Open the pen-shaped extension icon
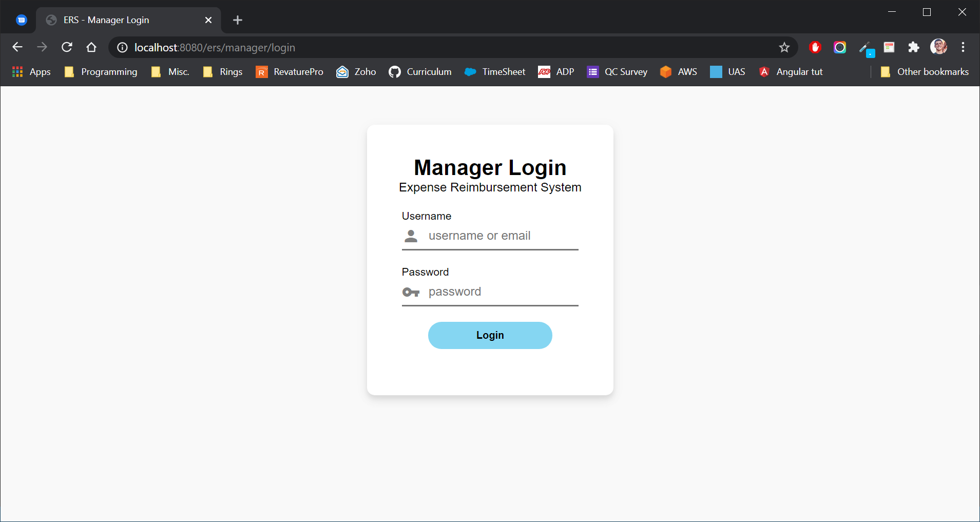The width and height of the screenshot is (980, 522). pos(867,49)
